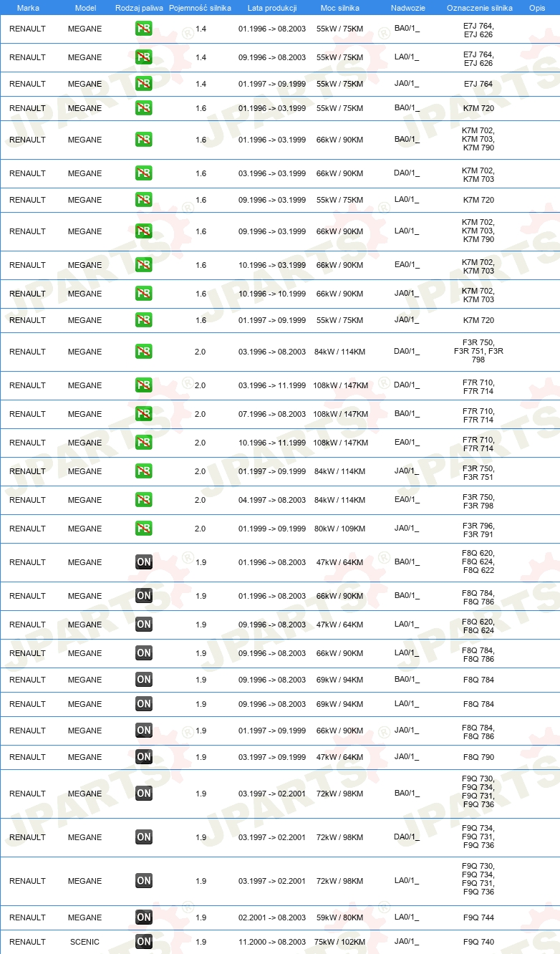Click the diesel ON icon in the SCENIC row
This screenshot has height=954, width=560.
pos(143,942)
